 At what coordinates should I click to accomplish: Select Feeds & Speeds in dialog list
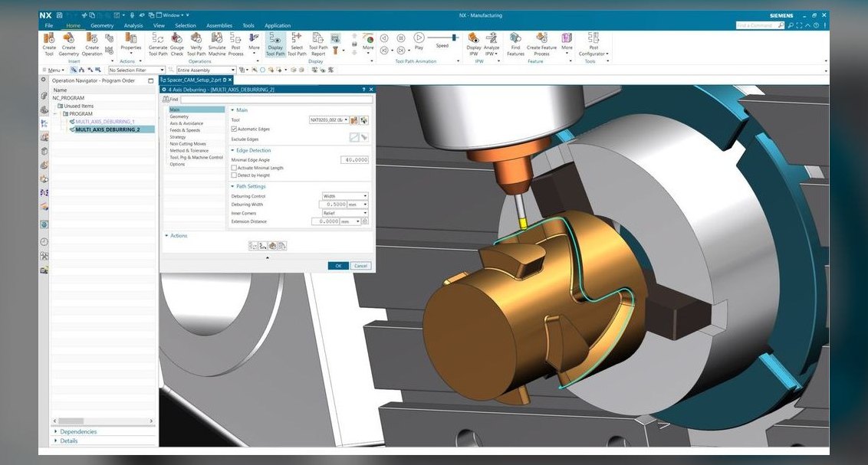point(185,130)
